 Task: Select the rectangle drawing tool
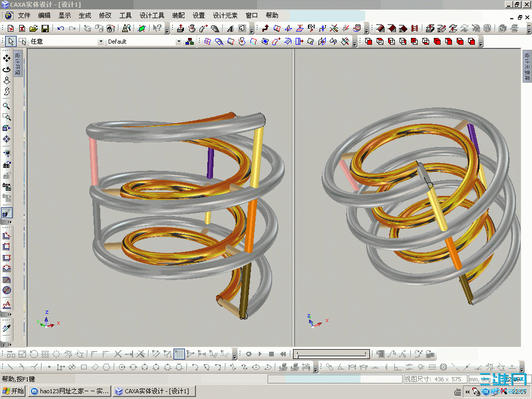tap(84, 367)
